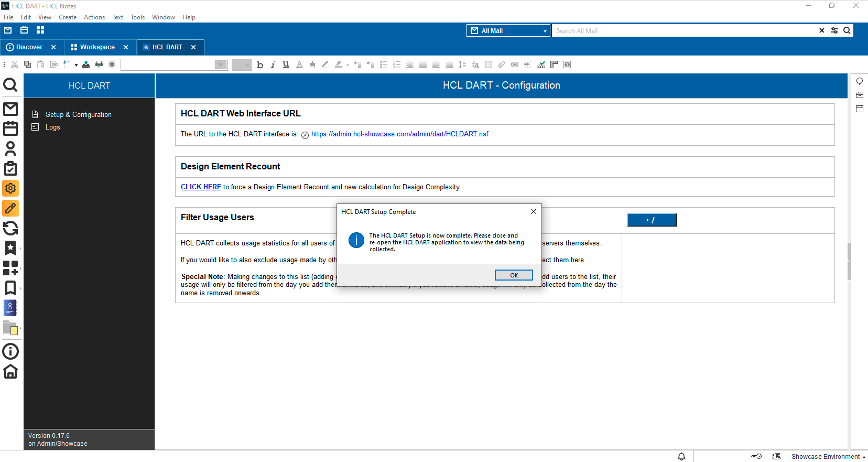Toggle bold formatting in the toolbar
Image resolution: width=868 pixels, height=462 pixels.
pos(260,65)
